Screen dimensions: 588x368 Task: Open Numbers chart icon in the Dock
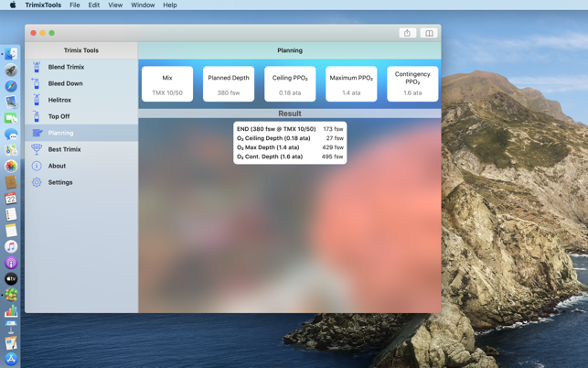(x=11, y=311)
